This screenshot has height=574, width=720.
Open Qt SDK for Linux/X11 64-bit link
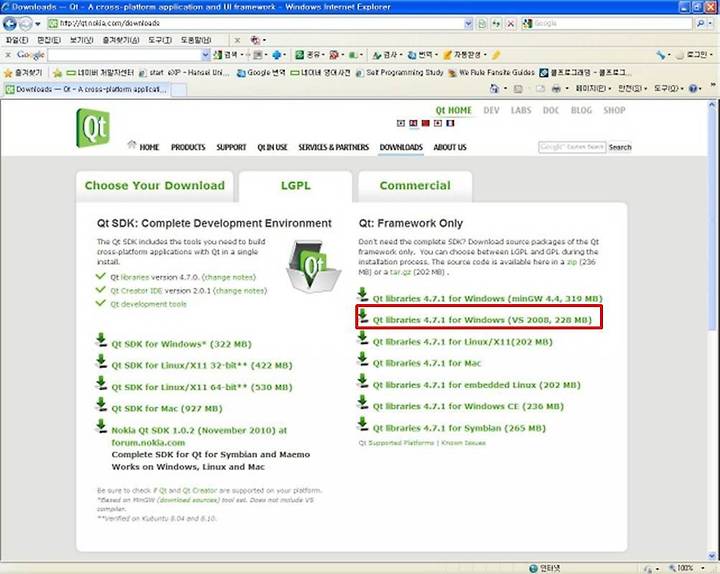click(x=202, y=388)
